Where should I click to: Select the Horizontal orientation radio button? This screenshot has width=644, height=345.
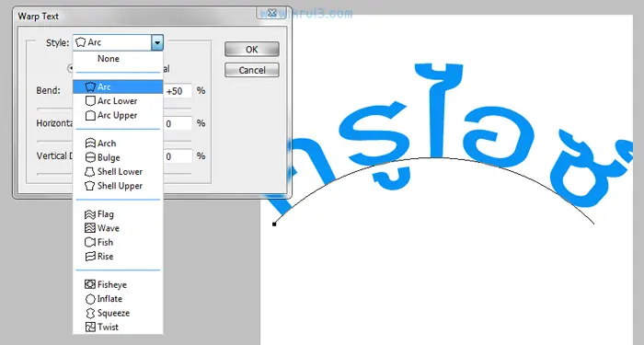(71, 69)
